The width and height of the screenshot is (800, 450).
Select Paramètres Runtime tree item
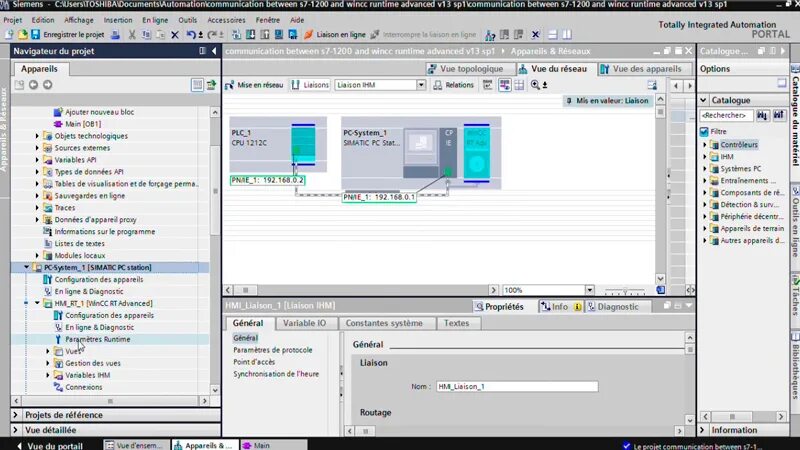pyautogui.click(x=97, y=339)
